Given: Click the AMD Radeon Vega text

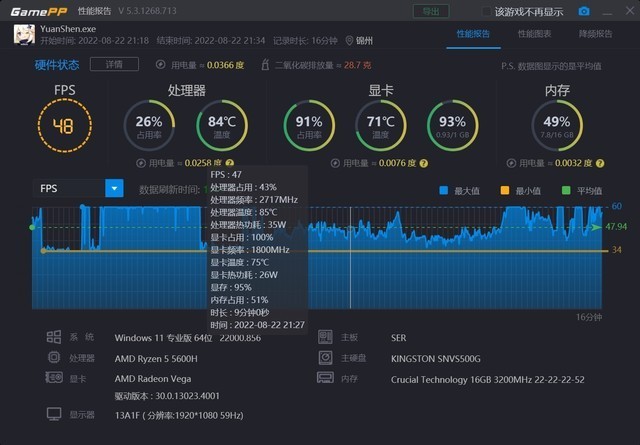Looking at the screenshot, I should [x=153, y=379].
